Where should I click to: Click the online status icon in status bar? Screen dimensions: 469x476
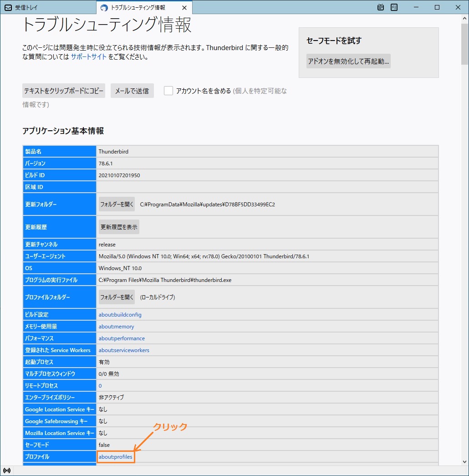7,470
